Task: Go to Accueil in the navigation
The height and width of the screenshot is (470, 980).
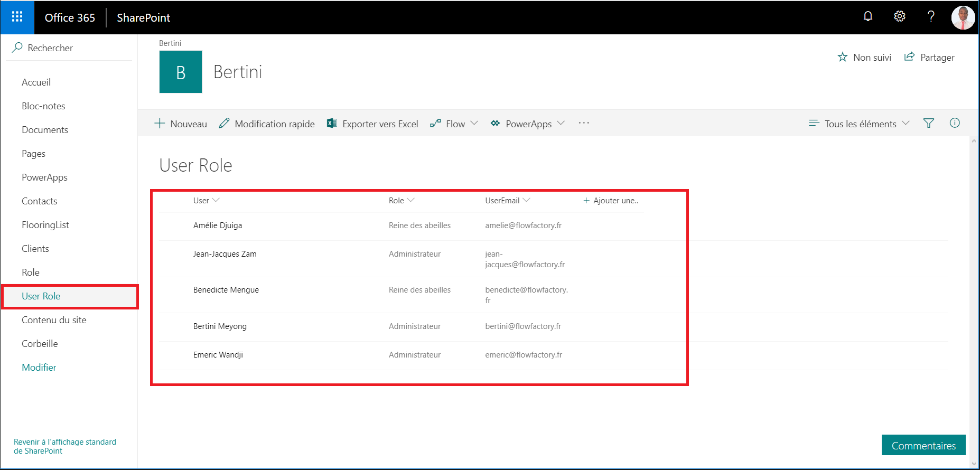Action: pos(36,82)
